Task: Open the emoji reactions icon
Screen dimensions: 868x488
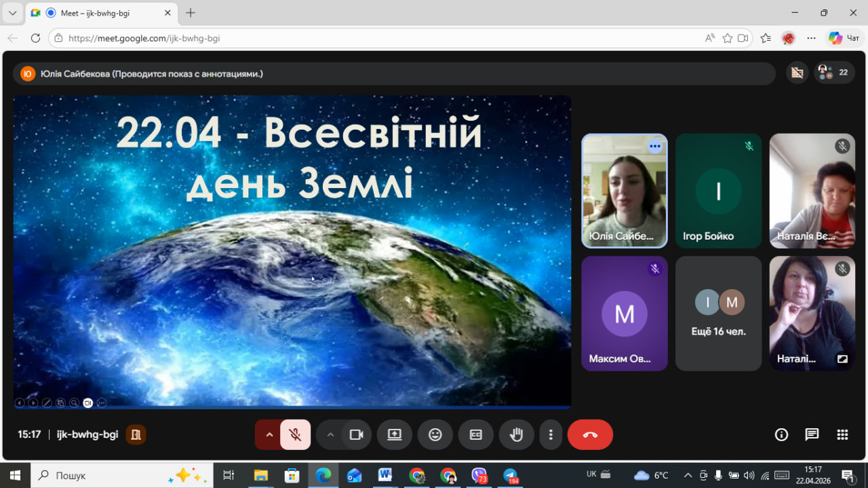Action: (435, 435)
